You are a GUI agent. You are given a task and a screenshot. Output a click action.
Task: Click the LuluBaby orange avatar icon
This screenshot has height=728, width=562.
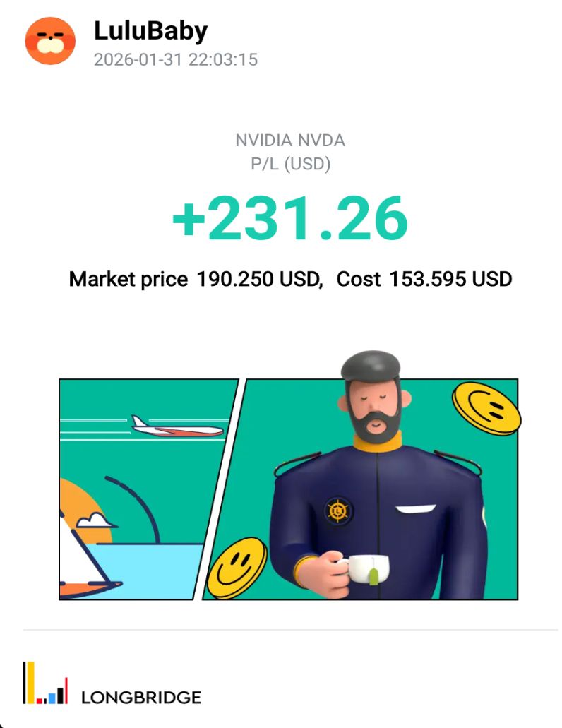point(50,40)
